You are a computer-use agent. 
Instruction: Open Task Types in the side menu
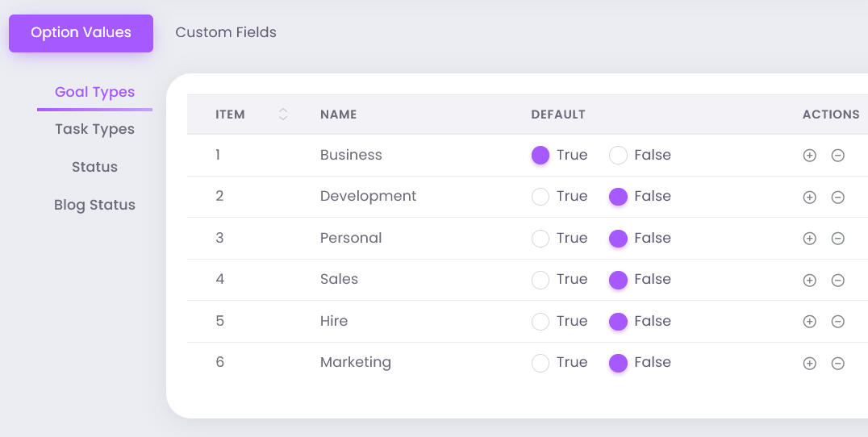(x=94, y=129)
